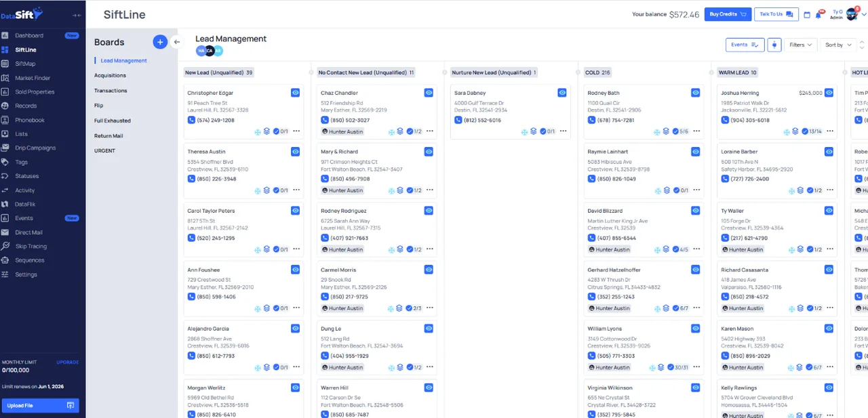Click Hunter Austin tag on Chaz Chandler card
Viewport: 868px width, 418px height.
342,131
